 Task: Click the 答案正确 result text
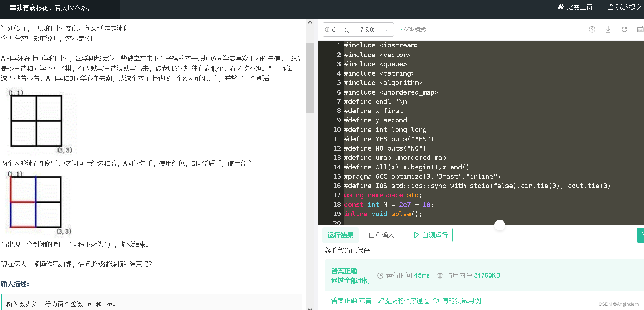344,271
